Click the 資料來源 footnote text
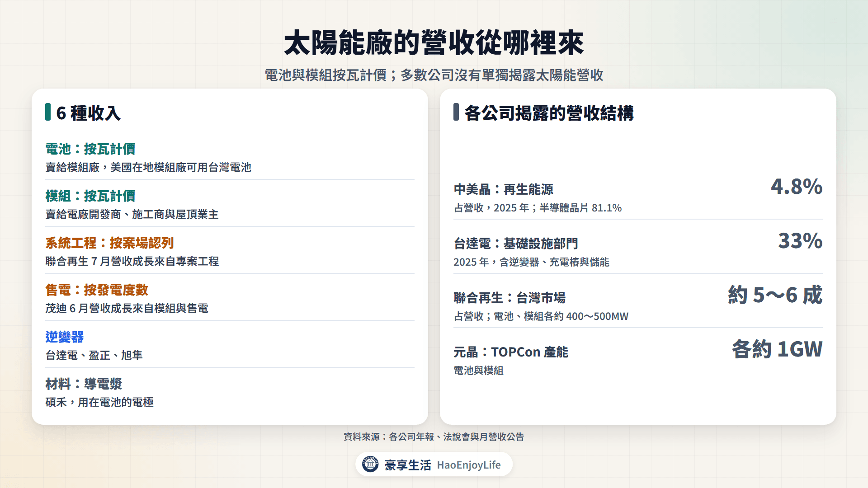This screenshot has height=488, width=868. coord(434,437)
